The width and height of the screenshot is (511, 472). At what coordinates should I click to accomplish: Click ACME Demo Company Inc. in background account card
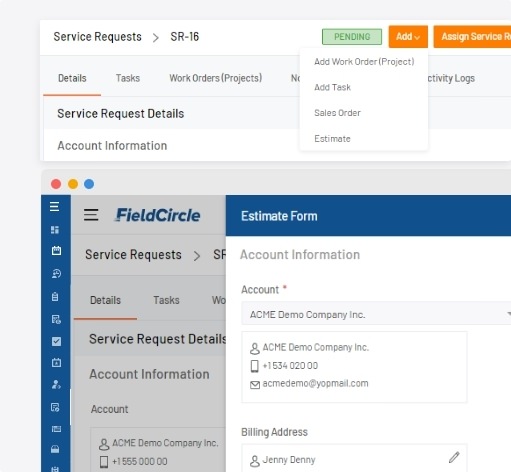tap(165, 443)
